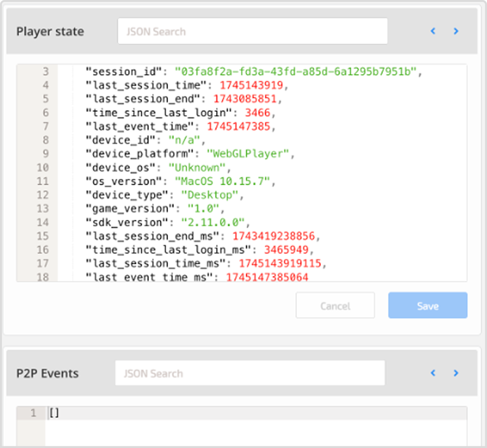Image resolution: width=487 pixels, height=448 pixels.
Task: Click the last_session_end value 1743085851
Action: (x=245, y=99)
